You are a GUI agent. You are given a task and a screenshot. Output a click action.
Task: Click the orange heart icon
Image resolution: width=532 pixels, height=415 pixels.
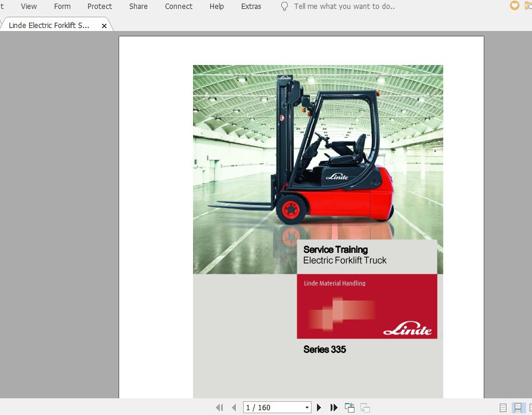515,6
